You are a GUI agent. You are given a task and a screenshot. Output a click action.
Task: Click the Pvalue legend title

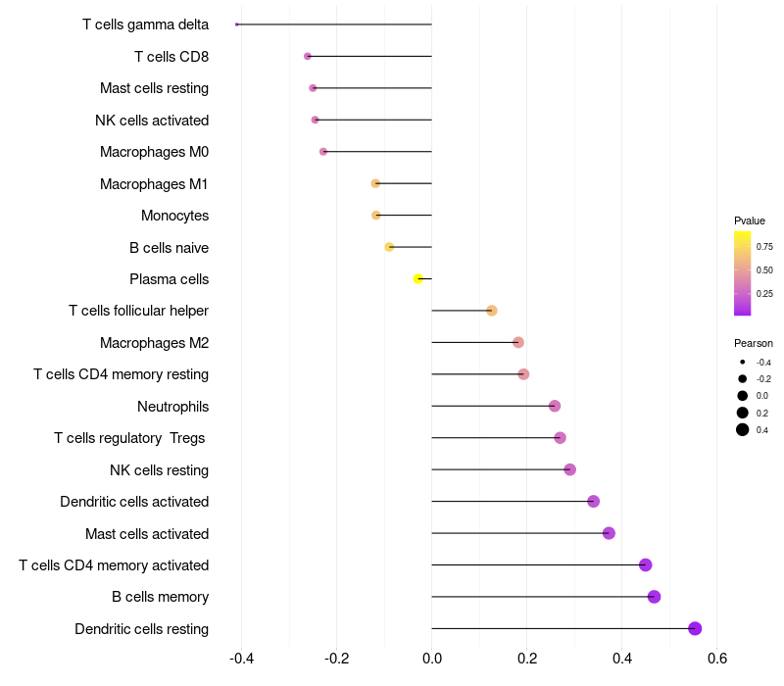click(750, 220)
